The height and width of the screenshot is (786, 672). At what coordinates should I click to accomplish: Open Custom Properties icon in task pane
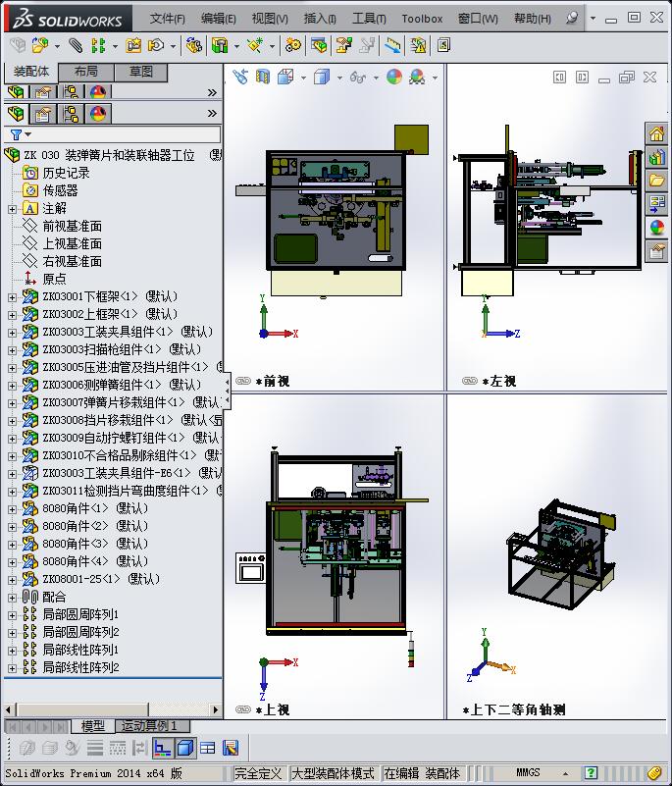(x=656, y=250)
